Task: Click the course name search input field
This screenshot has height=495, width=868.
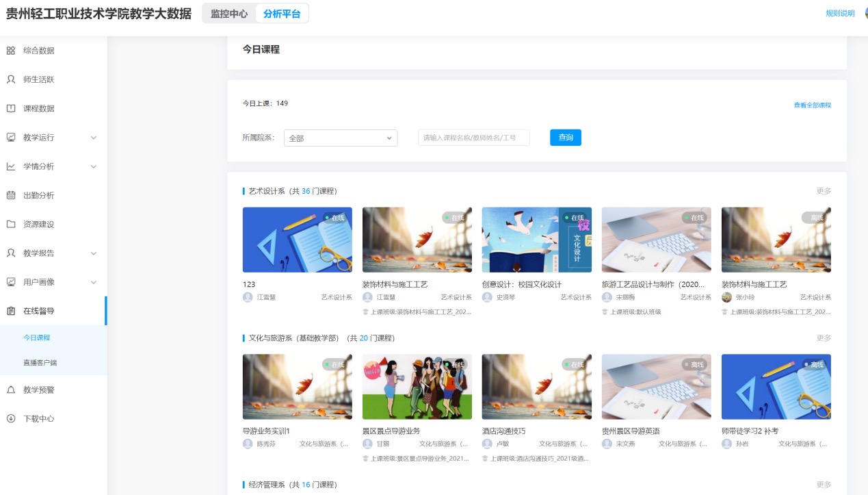Action: click(x=473, y=138)
